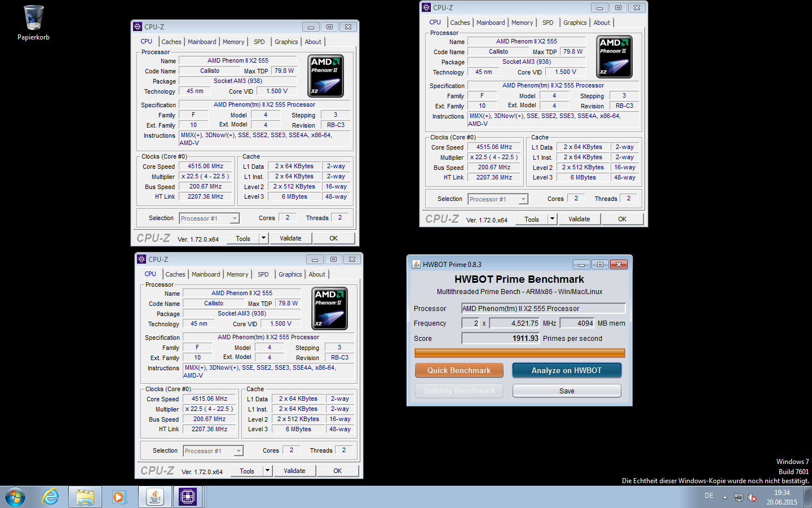Screen dimensions: 812x508
Task: Open Windows Explorer folder taskbar icon
Action: click(85, 497)
